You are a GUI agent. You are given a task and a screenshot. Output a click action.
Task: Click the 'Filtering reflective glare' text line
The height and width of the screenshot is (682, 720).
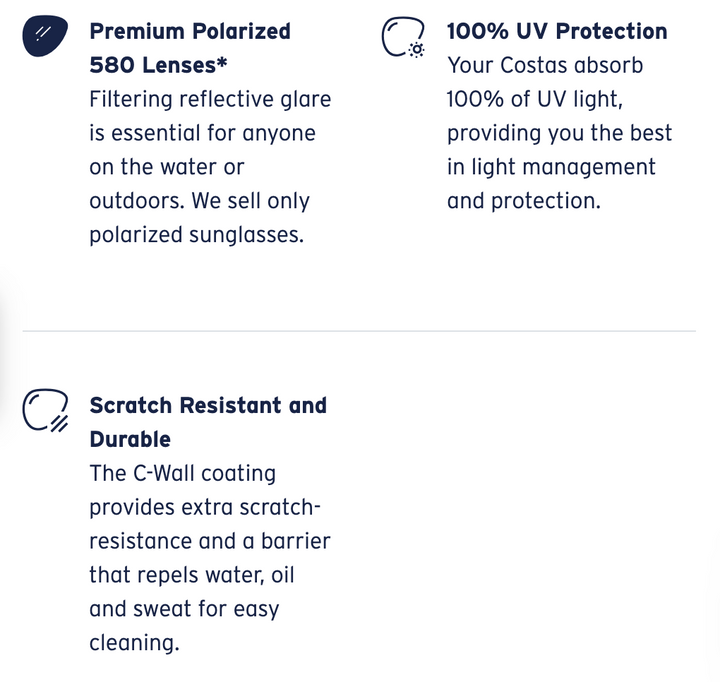coord(210,99)
